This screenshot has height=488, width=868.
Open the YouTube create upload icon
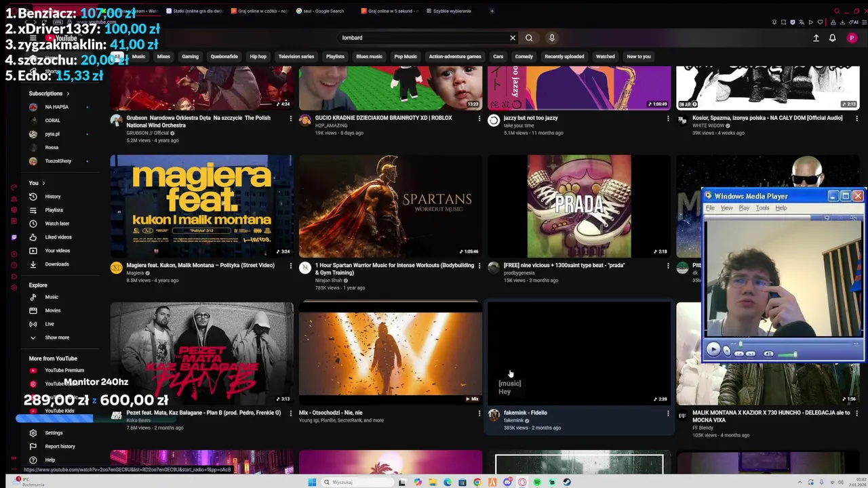816,38
